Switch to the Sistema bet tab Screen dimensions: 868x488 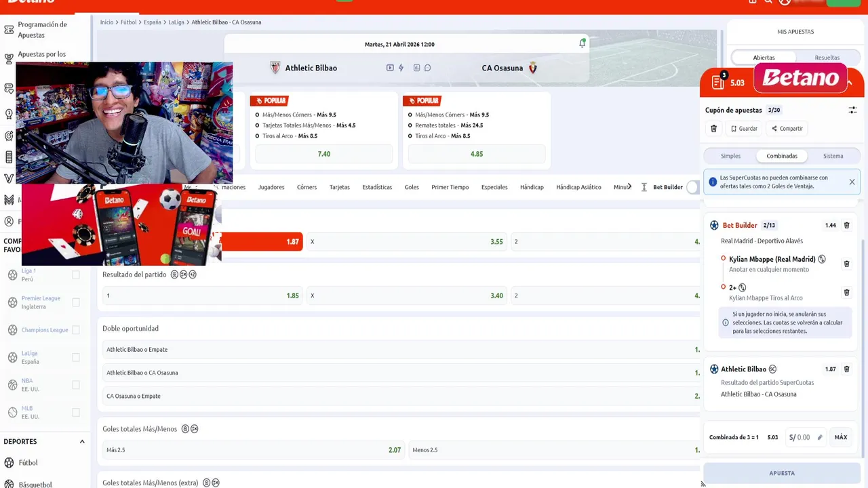tap(833, 156)
